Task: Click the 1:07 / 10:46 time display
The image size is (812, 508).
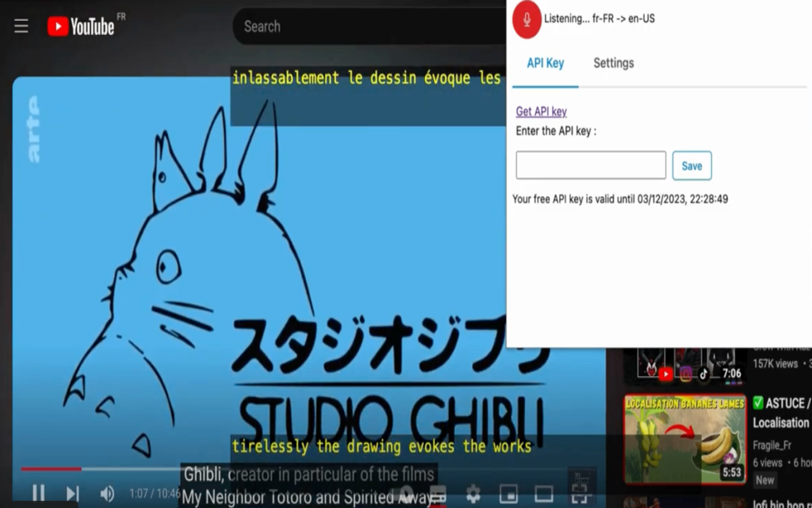Action: tap(155, 493)
